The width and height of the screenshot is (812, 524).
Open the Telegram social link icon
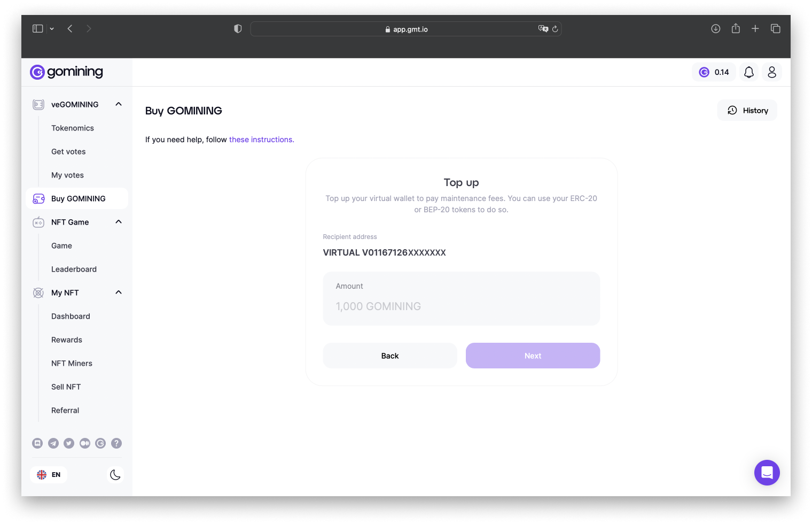tap(53, 443)
